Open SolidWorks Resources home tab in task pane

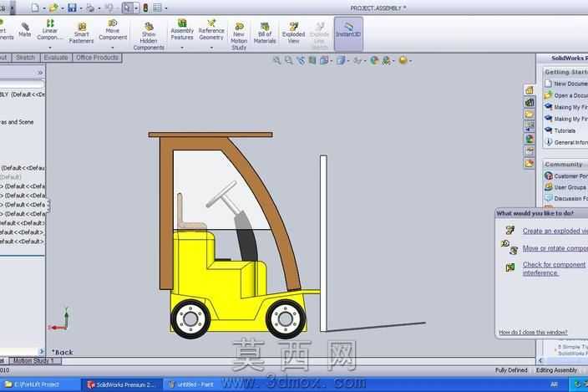point(530,90)
